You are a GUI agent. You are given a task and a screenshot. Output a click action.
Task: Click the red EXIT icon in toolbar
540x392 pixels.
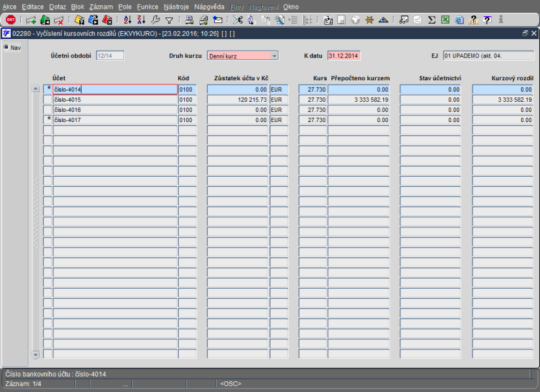(x=10, y=20)
